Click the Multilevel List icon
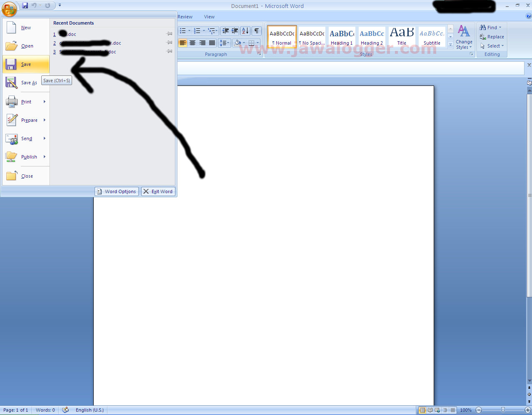This screenshot has width=532, height=415. pyautogui.click(x=212, y=31)
